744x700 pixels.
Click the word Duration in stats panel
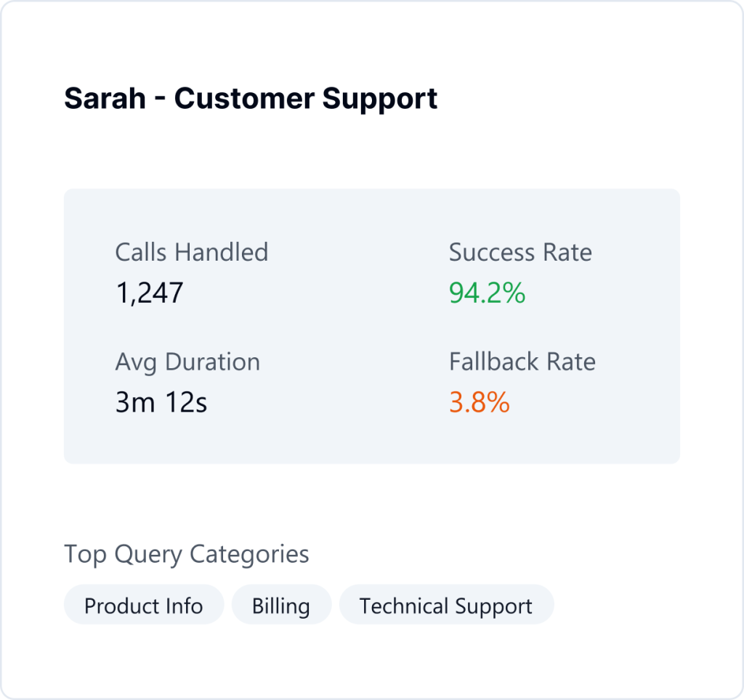213,362
